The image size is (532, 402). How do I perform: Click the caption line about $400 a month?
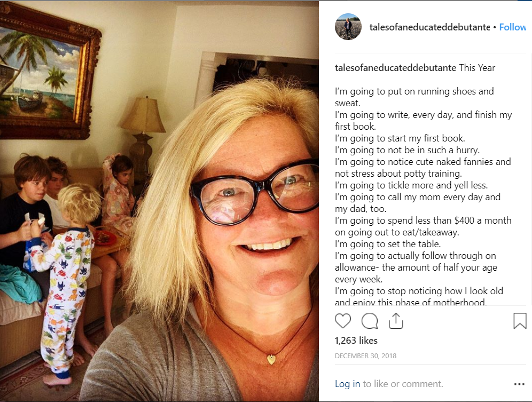click(x=423, y=226)
